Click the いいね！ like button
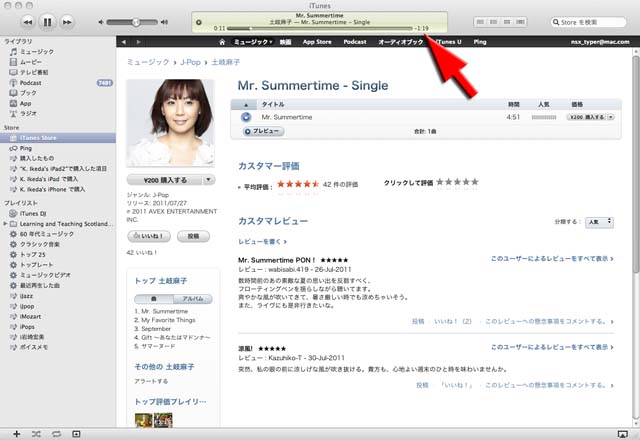 (x=149, y=236)
